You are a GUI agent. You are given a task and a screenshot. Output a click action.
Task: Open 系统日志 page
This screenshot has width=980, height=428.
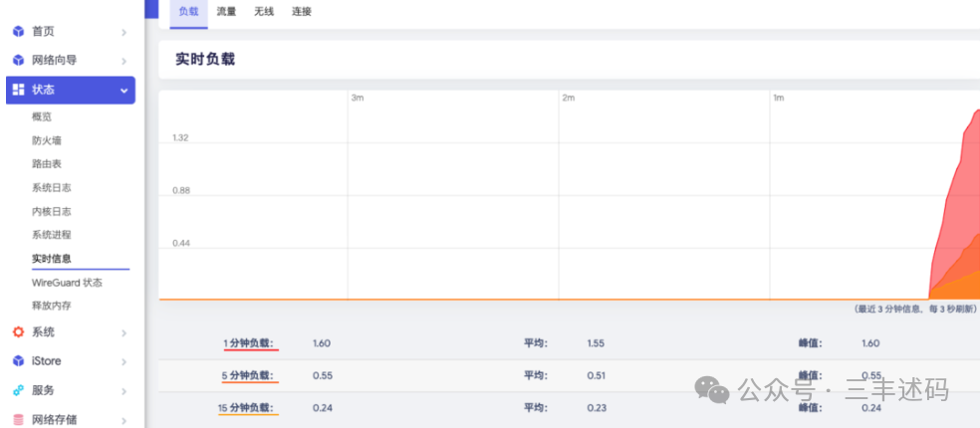(x=51, y=187)
